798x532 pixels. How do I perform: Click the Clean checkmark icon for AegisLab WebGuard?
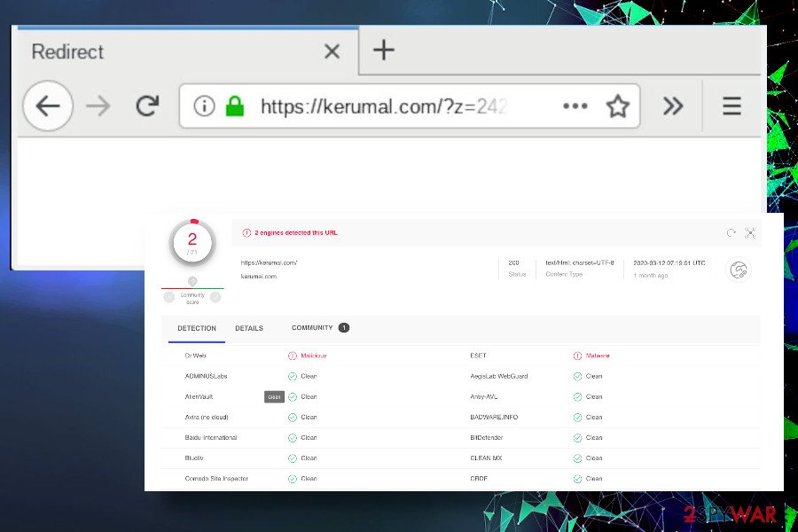(577, 376)
